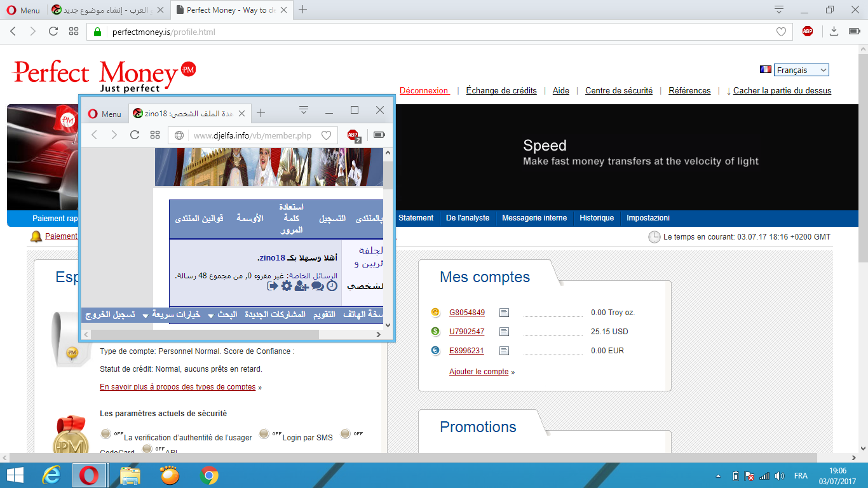Open the Impostazioni menu item
Screen dimensions: 868x488
point(648,218)
